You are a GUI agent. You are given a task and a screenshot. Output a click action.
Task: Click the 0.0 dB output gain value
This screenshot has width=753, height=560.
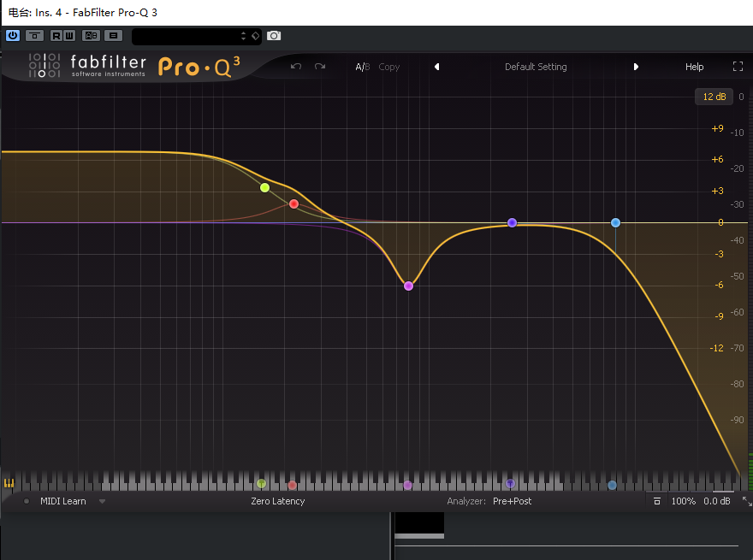[717, 501]
